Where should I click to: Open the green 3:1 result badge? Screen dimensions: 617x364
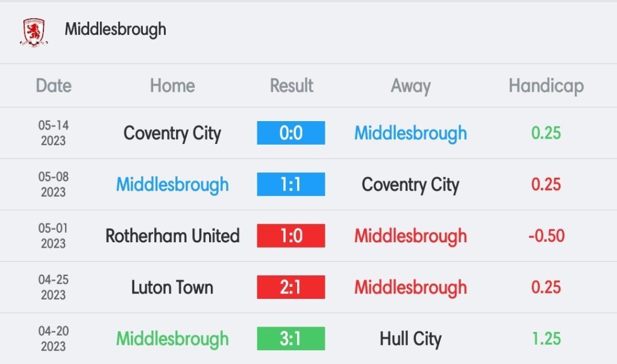click(291, 339)
